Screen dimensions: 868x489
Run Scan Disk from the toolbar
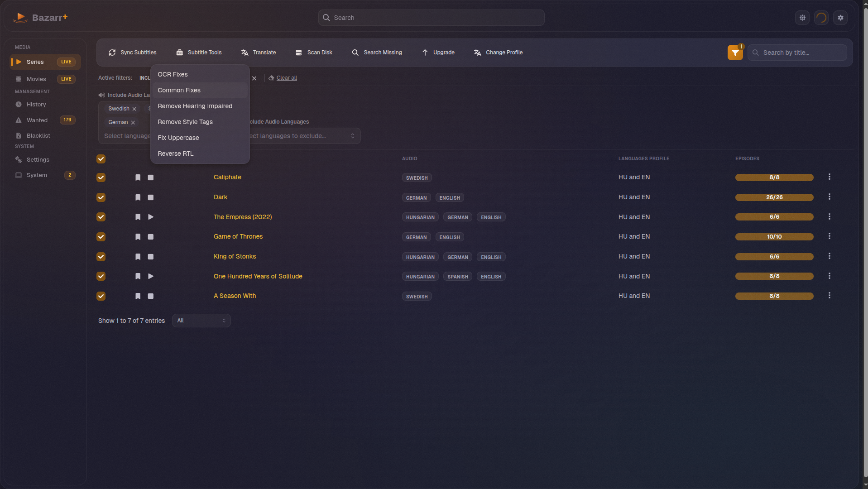point(314,53)
